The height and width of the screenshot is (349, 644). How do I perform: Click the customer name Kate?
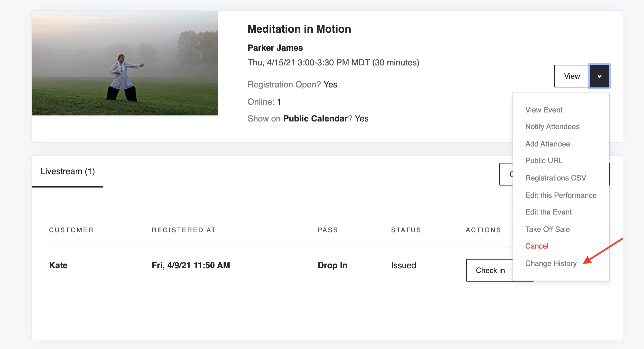pyautogui.click(x=58, y=265)
